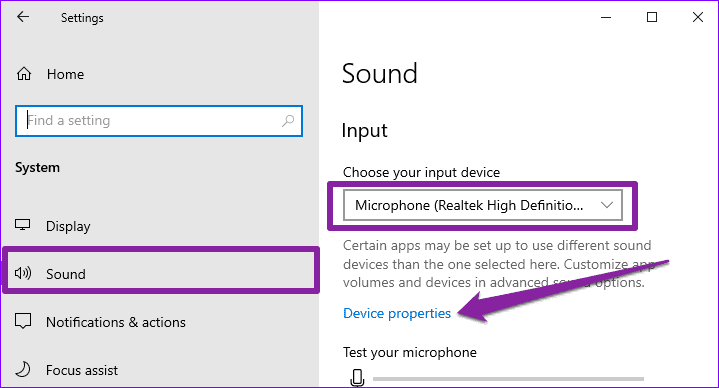Maximize the Settings window
The image size is (719, 388).
pyautogui.click(x=652, y=17)
